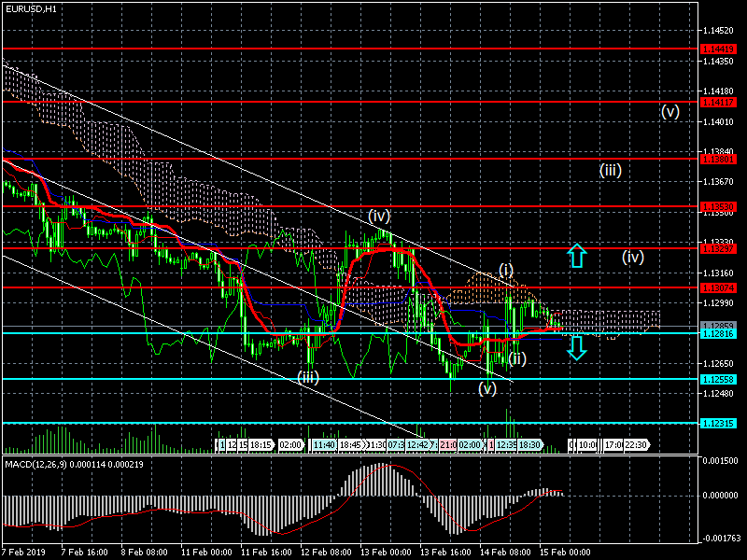Select wave label (iv) at channel top
747x560 pixels.
379,217
